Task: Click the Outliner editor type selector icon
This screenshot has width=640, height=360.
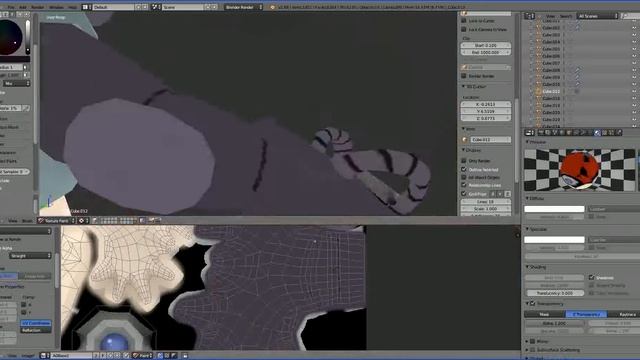Action: pos(529,16)
